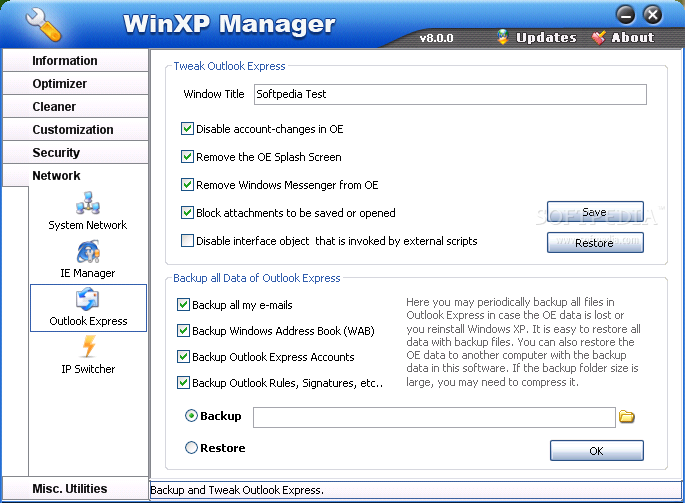Open the Customization section
Image resolution: width=685 pixels, height=503 pixels.
pos(76,129)
